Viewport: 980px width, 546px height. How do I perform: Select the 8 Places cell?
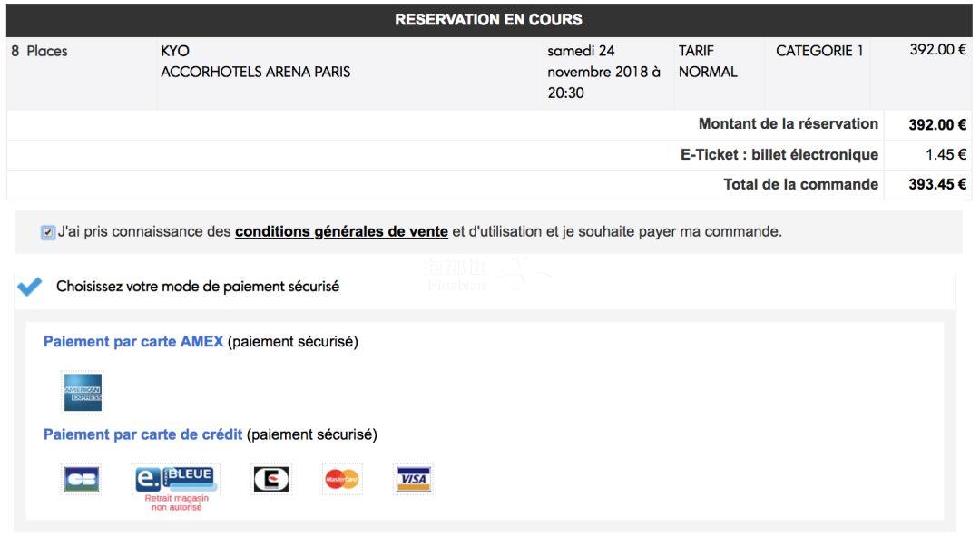point(39,51)
